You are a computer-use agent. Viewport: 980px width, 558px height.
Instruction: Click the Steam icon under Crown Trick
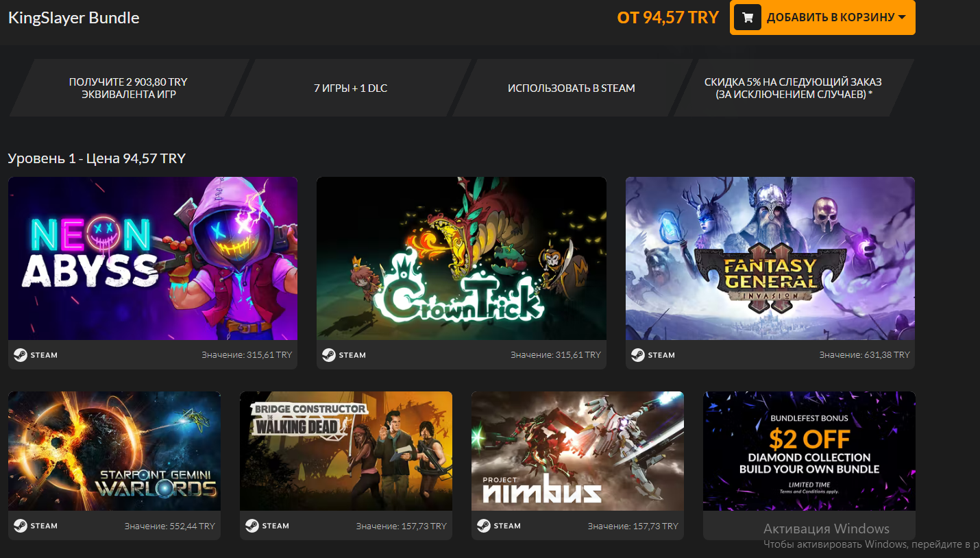[x=329, y=355]
